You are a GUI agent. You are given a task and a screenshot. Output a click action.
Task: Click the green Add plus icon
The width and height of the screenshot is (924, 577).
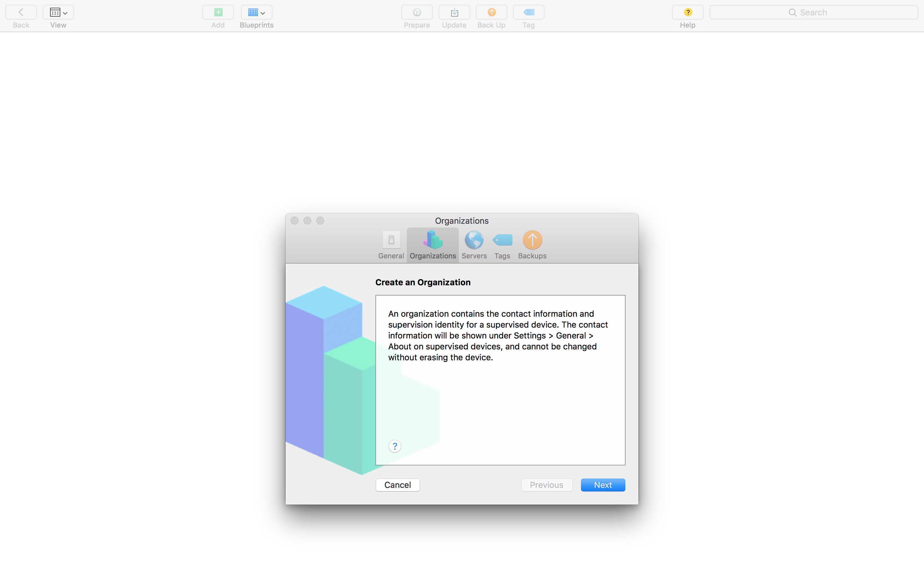point(218,12)
